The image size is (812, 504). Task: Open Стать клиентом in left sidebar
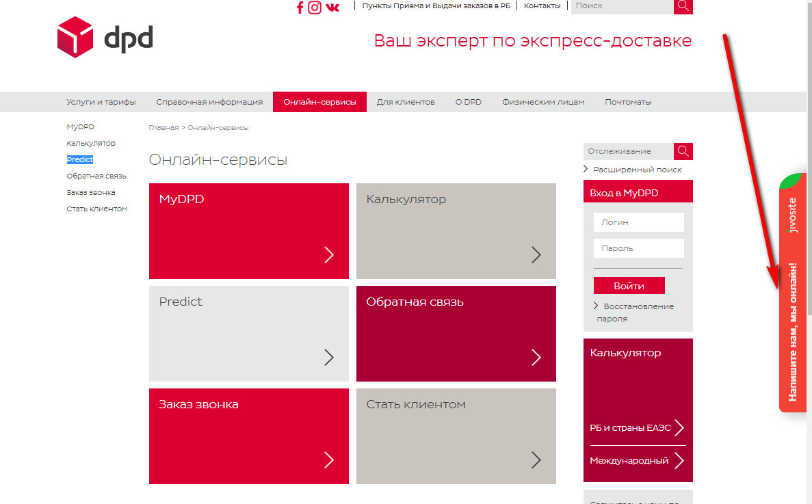click(x=97, y=209)
